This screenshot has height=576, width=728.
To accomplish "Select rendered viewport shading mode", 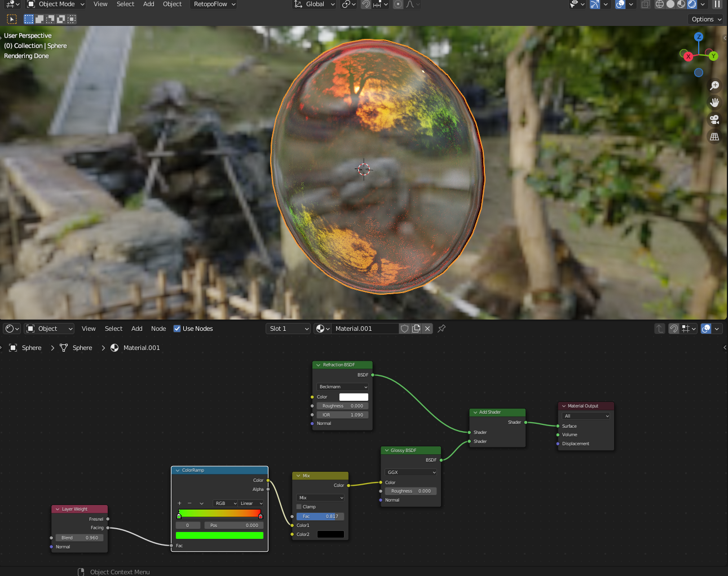I will pyautogui.click(x=692, y=5).
